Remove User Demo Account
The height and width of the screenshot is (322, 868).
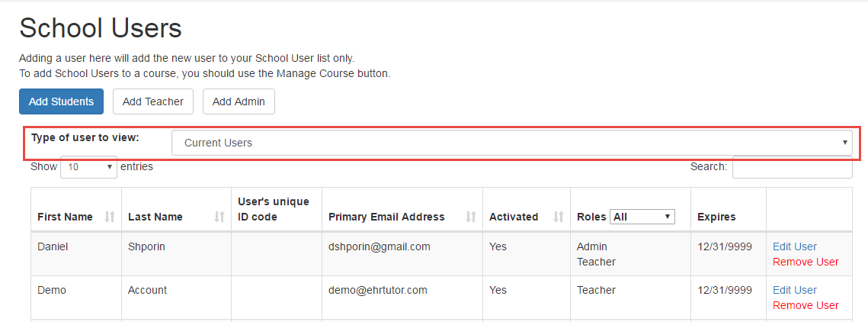[x=806, y=305]
